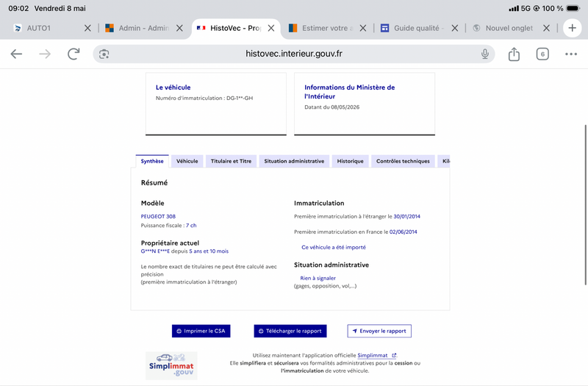
Task: Switch to the Estimer votre browser tab
Action: (x=320, y=28)
